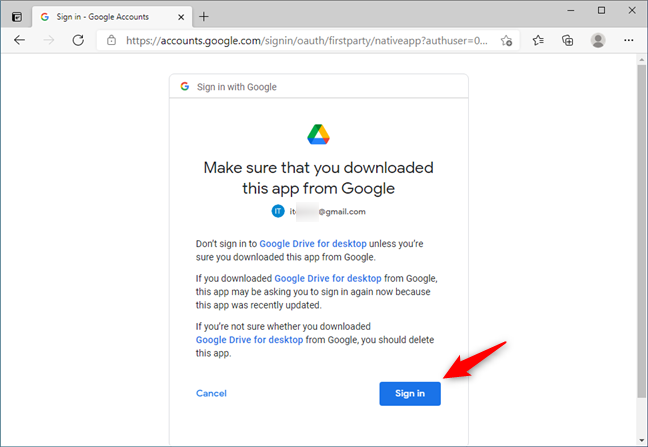The height and width of the screenshot is (447, 648).
Task: Minimize the browser window
Action: click(571, 10)
